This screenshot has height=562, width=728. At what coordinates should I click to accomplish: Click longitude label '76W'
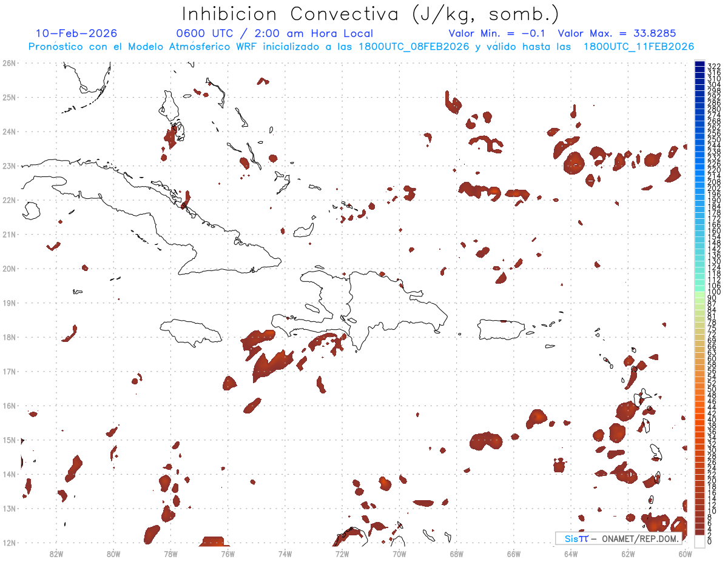click(x=227, y=554)
